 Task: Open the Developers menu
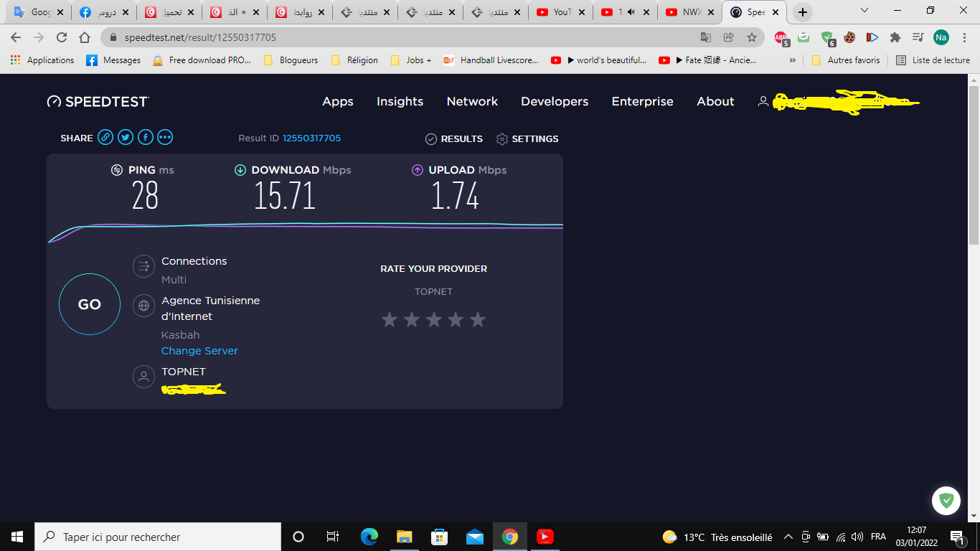[555, 101]
